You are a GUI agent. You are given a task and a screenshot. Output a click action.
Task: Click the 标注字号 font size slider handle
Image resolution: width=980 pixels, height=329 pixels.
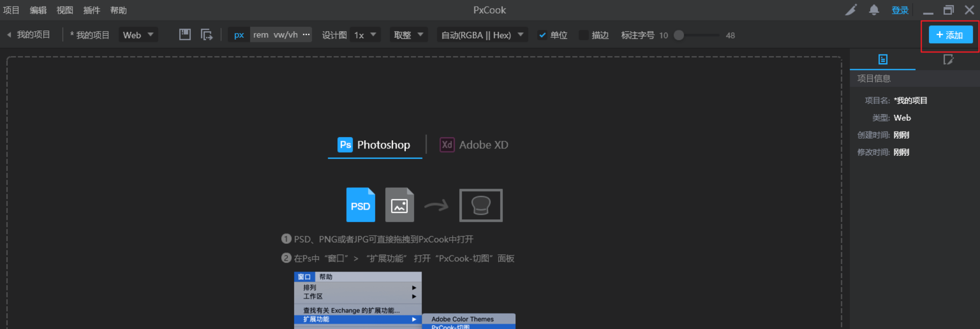pos(679,35)
